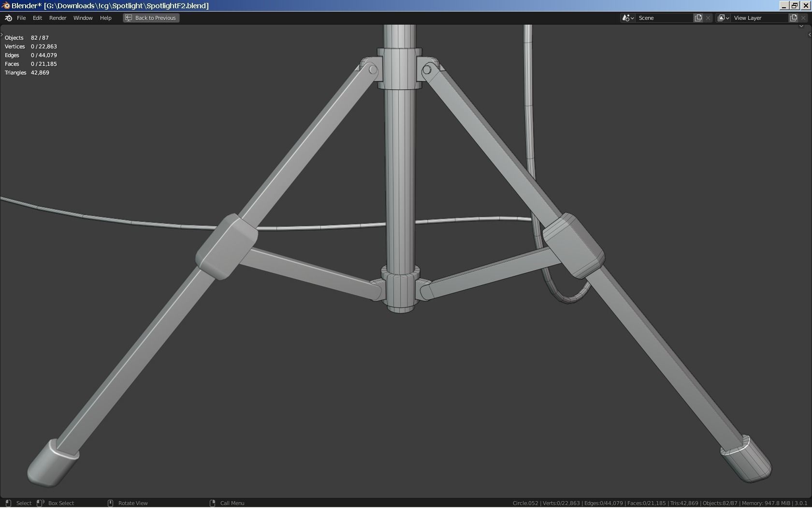
Task: Click the Vertices 0 / 22,863 statistic
Action: click(x=31, y=46)
